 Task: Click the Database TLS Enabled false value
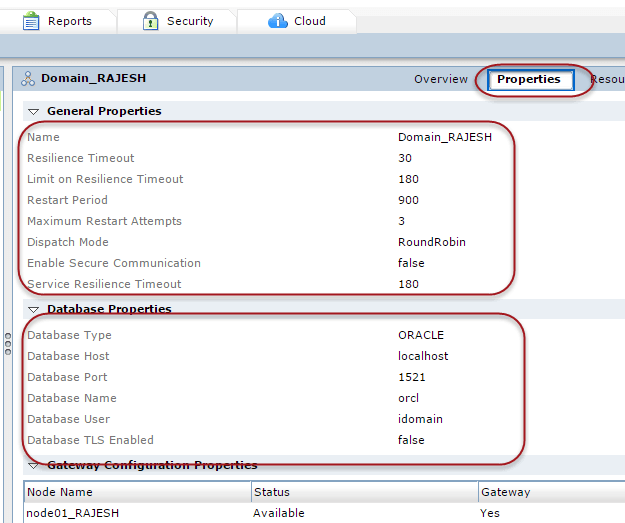tap(411, 440)
